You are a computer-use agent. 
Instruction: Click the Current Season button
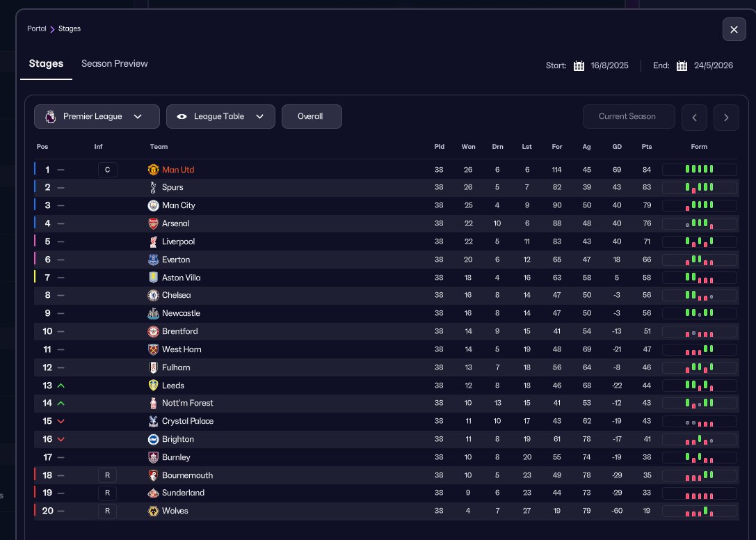[628, 117]
